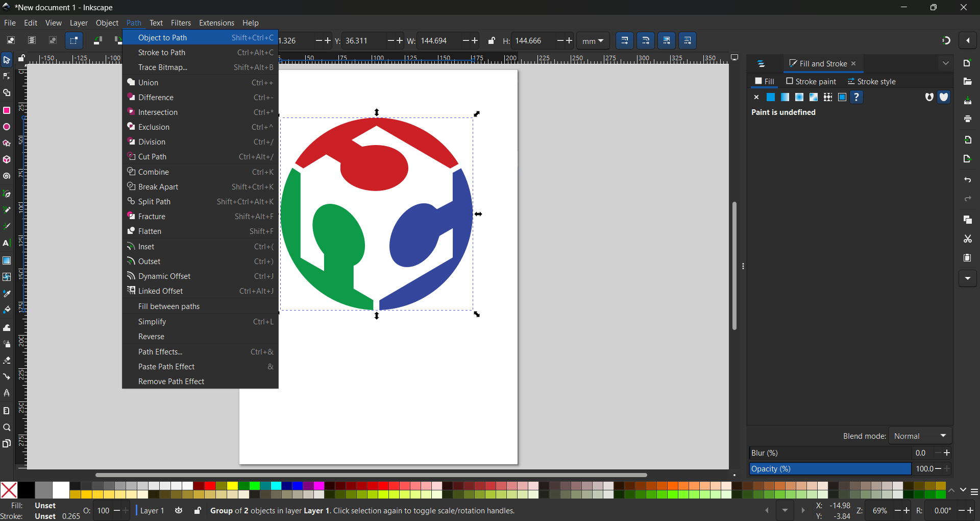Toggle the guides lock at ruler corner
The image size is (980, 521).
click(21, 59)
